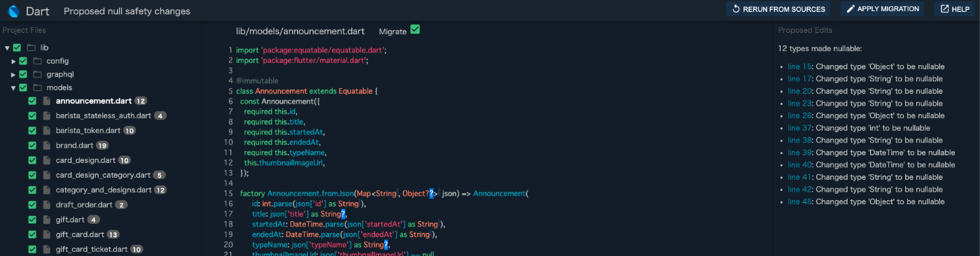This screenshot has height=256, width=980.
Task: Open gift_card_ticket.dart in file tree
Action: 92,249
